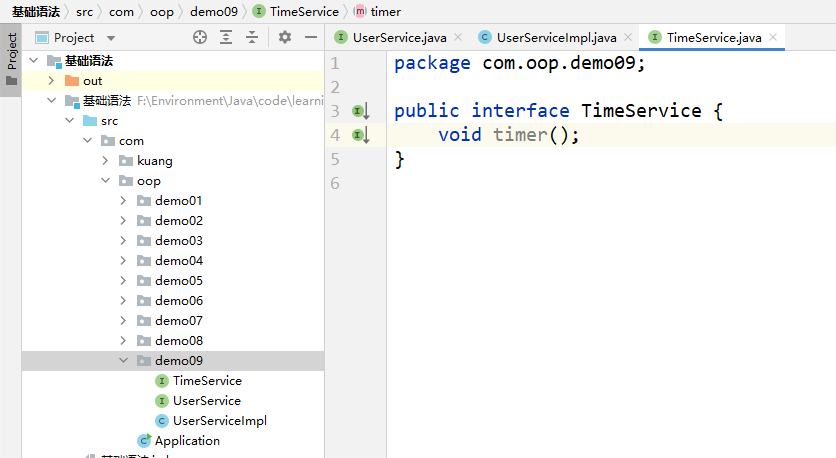Click the oop breadcrumb
The height and width of the screenshot is (458, 836).
click(162, 12)
